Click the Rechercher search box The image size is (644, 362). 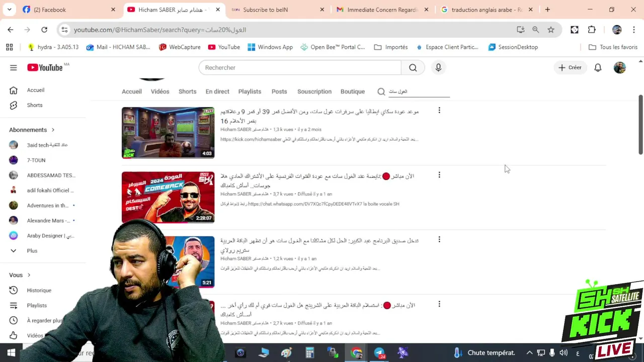[x=300, y=67]
